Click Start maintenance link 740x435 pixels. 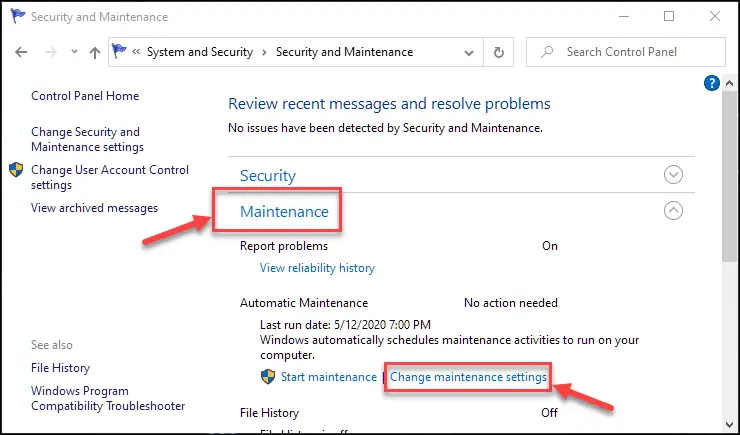(x=328, y=377)
